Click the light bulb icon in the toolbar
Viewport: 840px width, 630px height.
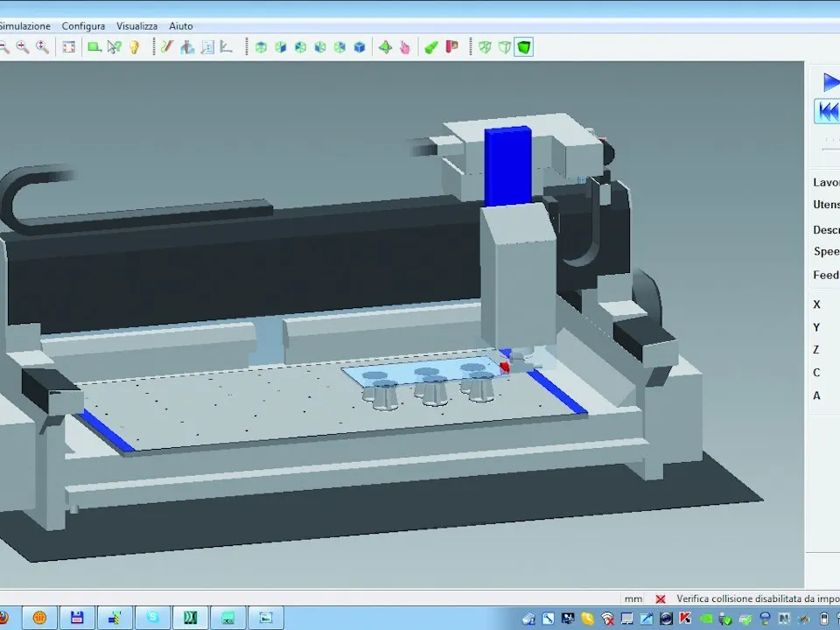pyautogui.click(x=134, y=47)
